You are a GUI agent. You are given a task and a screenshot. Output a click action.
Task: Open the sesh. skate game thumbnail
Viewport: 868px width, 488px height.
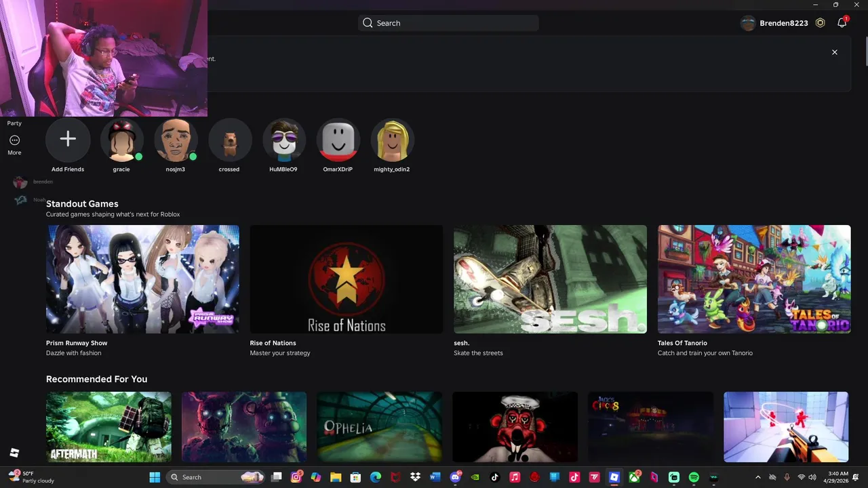tap(550, 279)
